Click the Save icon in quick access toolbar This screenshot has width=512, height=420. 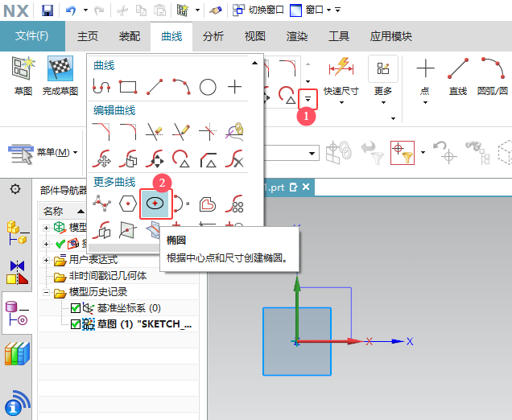point(47,10)
